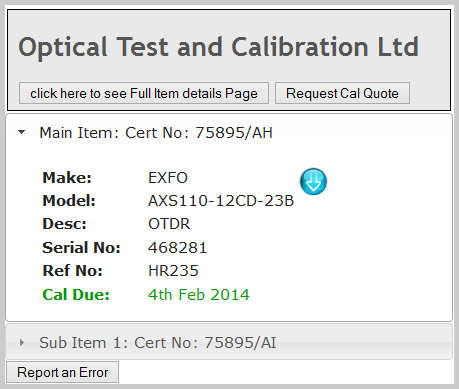Click the Desc: label
Screen dimensions: 459x389
(x=64, y=224)
